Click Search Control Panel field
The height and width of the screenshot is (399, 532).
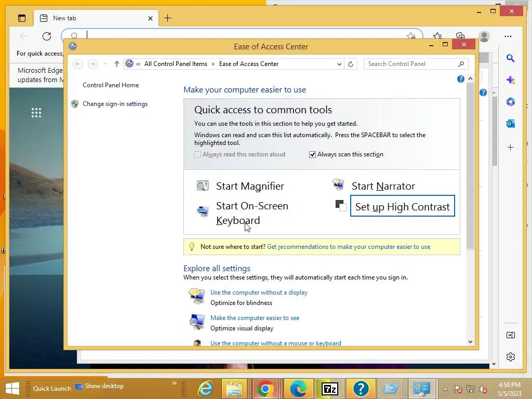tap(413, 64)
